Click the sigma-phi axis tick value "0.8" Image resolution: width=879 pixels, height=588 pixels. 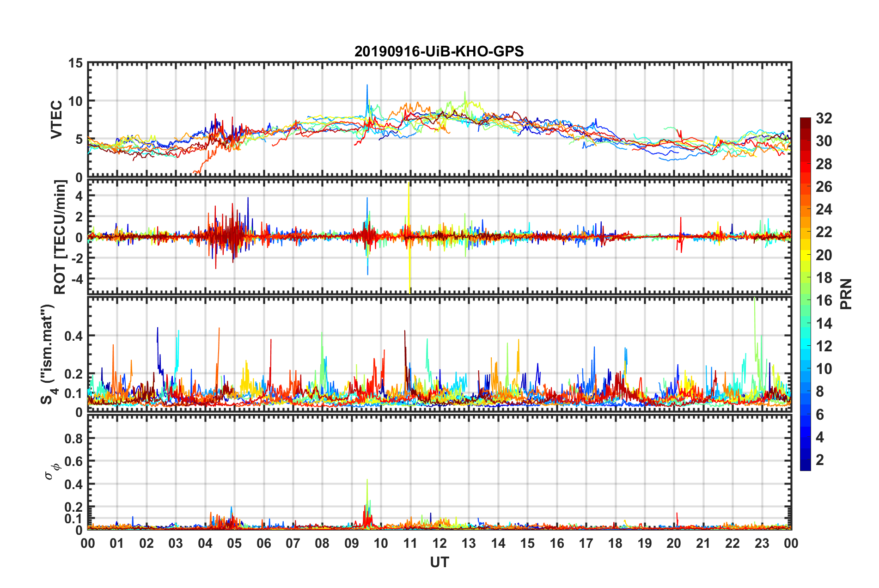73,438
